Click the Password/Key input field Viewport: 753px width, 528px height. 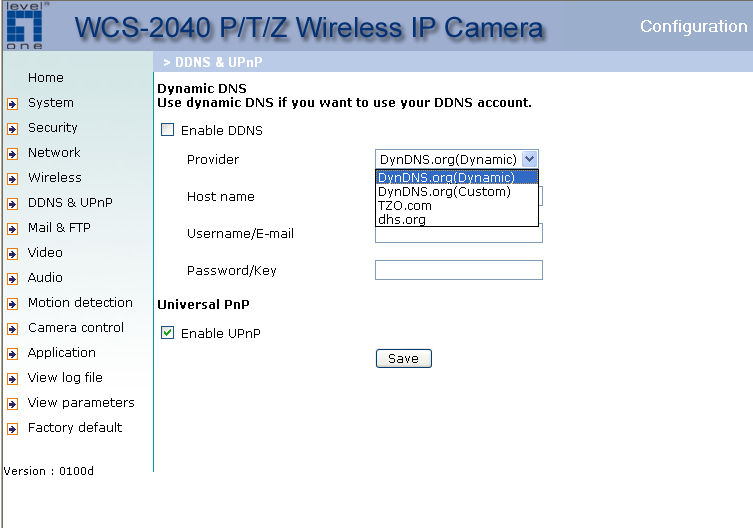point(458,270)
